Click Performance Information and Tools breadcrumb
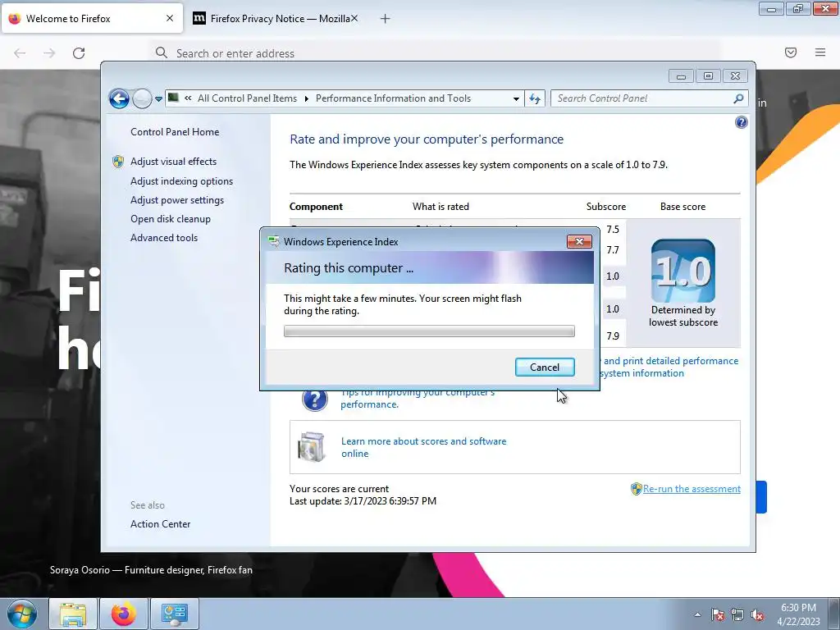This screenshot has width=840, height=630. [393, 98]
